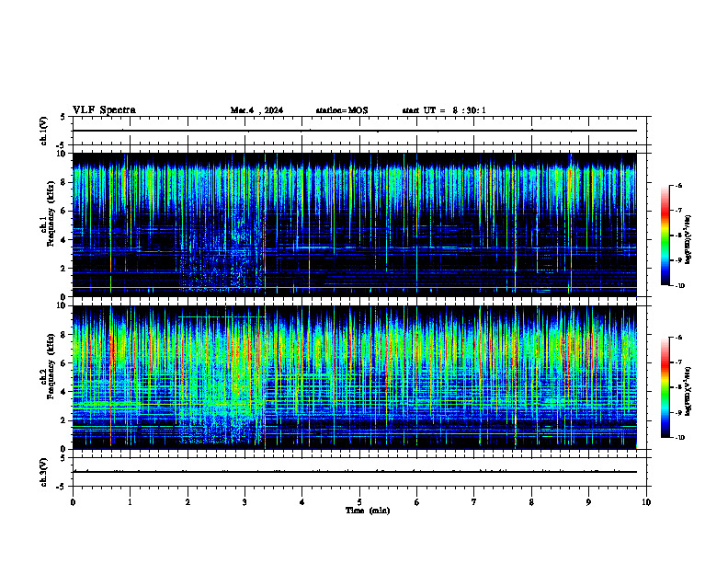
Task: Click the ch.1 spectrogram color scale bar
Action: tap(665, 236)
